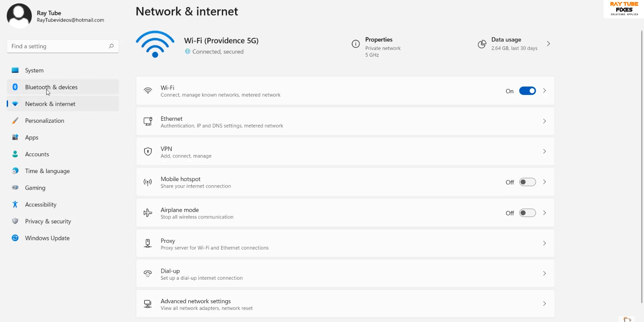Expand Ethernet settings with its chevron
This screenshot has width=644, height=322.
click(544, 121)
